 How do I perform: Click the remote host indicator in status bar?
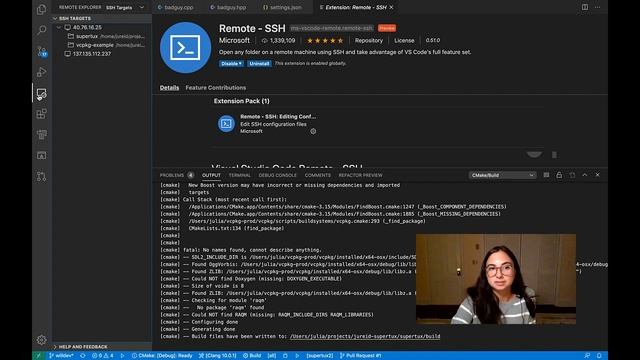38,356
